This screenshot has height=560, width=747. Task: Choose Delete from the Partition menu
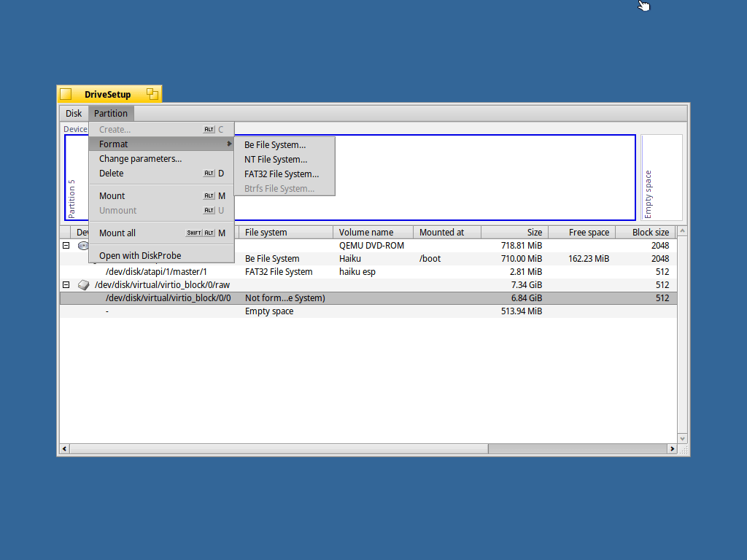[161, 174]
